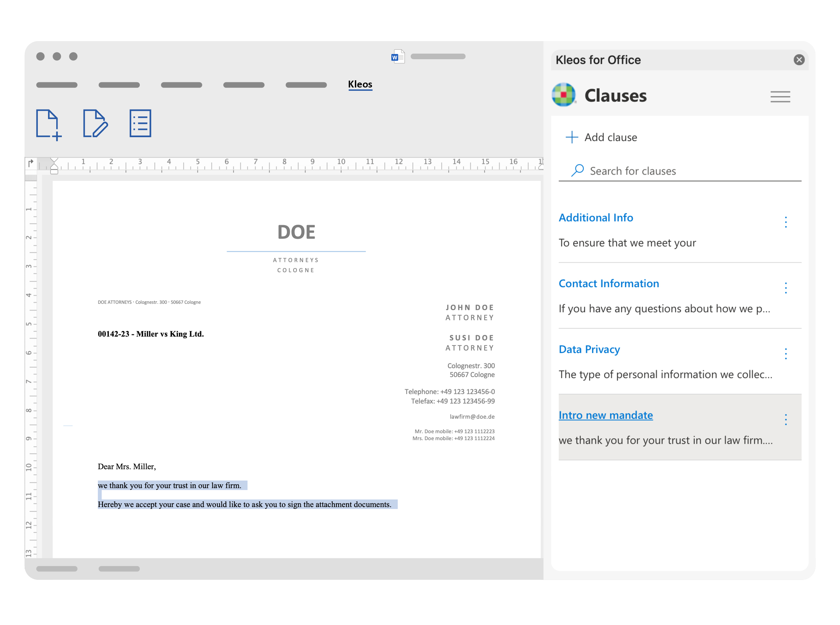Open the Data Privacy clause link
Screen dimensions: 840x625
coord(589,349)
